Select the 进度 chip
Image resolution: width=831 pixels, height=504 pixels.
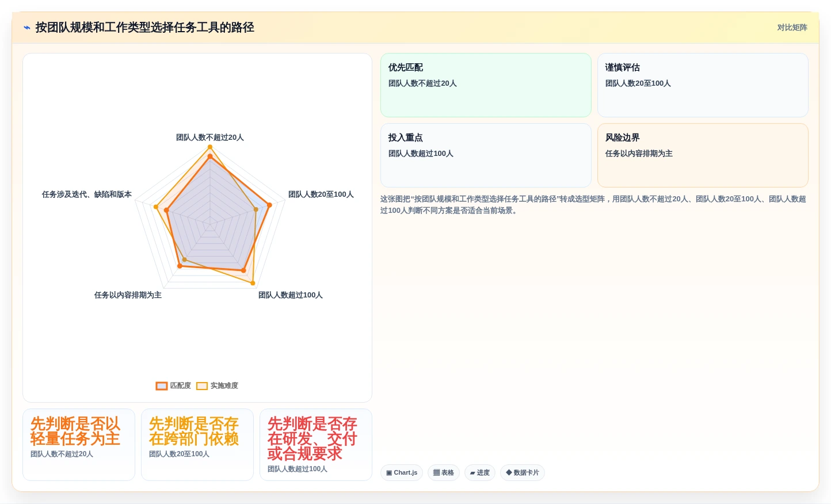(480, 473)
